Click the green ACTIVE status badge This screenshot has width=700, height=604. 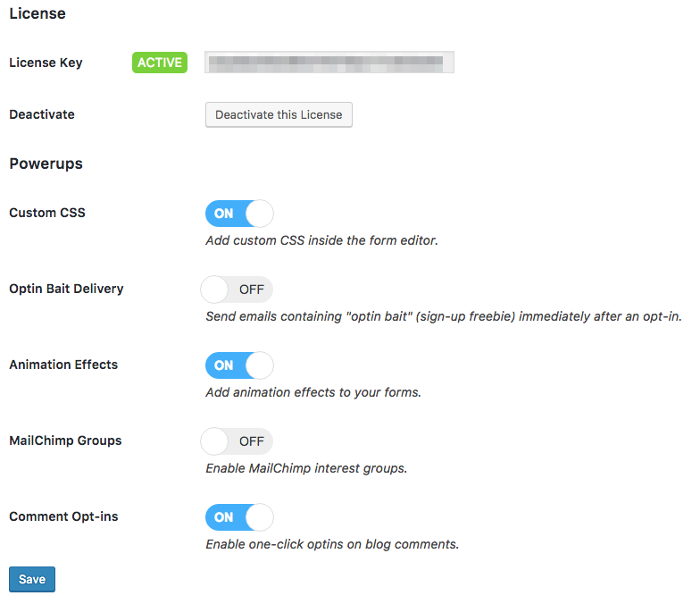pos(160,63)
